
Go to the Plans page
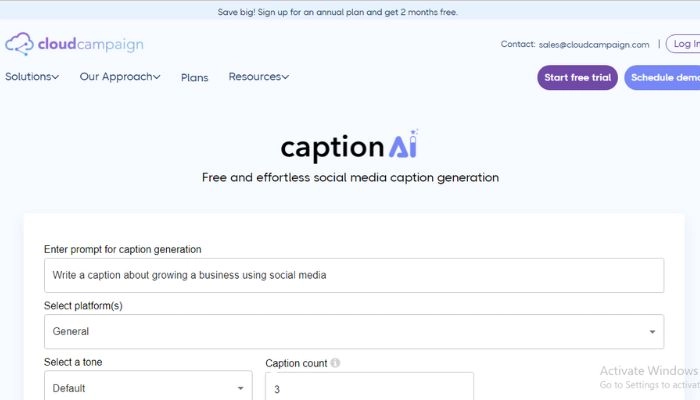pos(195,78)
